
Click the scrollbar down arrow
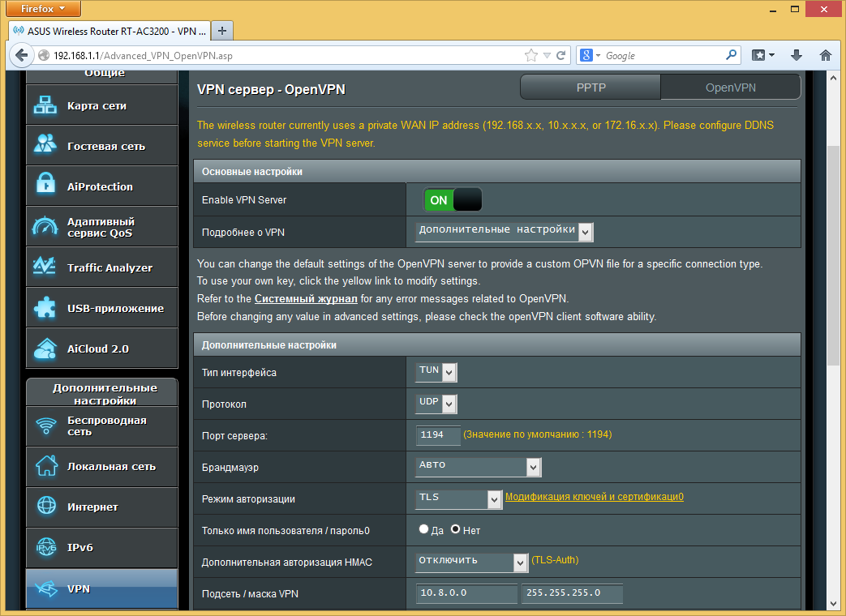point(833,604)
